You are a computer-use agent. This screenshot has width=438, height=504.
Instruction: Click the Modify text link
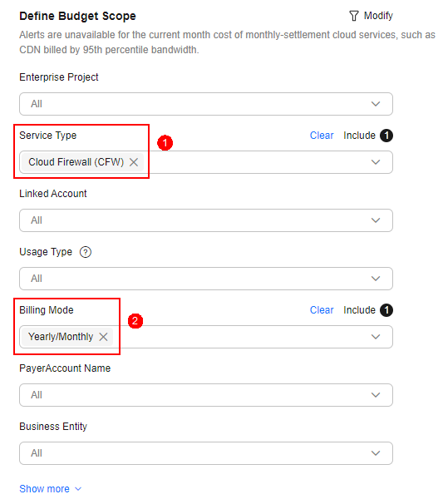tap(378, 16)
